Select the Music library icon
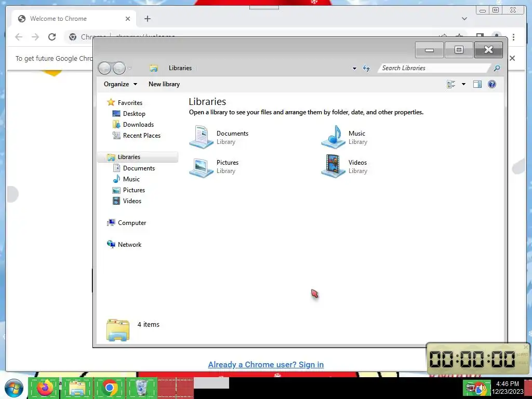 (333, 137)
